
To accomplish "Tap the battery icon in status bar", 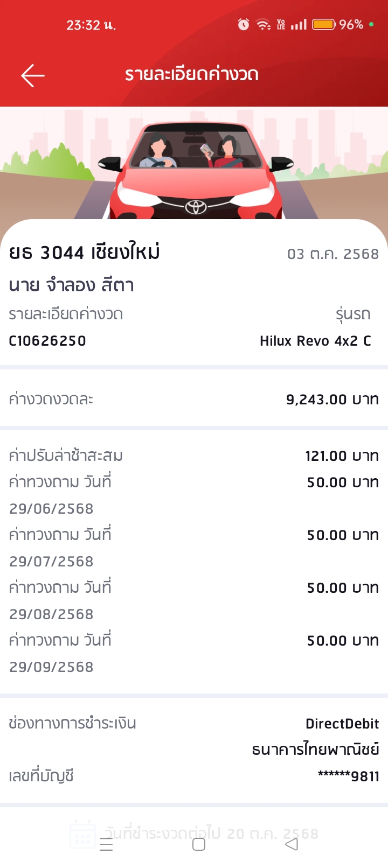I will click(323, 24).
